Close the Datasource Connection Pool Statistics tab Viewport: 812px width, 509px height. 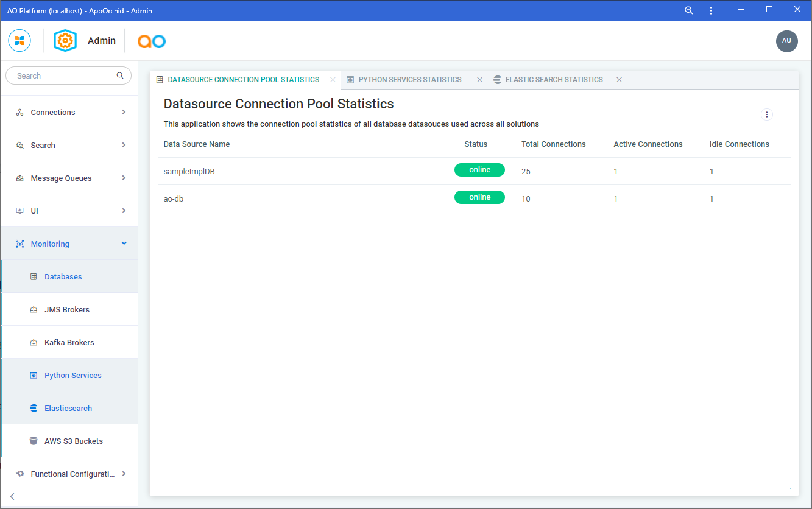(333, 80)
